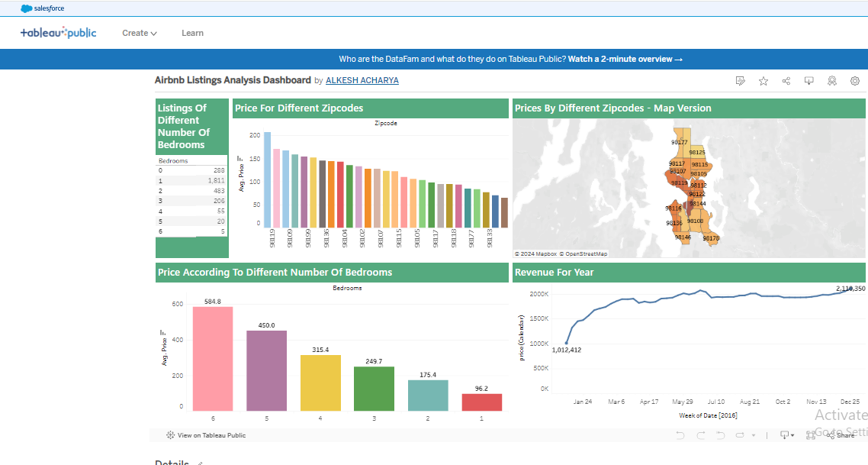
Task: Click the edit viz pencil icon
Action: (x=740, y=81)
